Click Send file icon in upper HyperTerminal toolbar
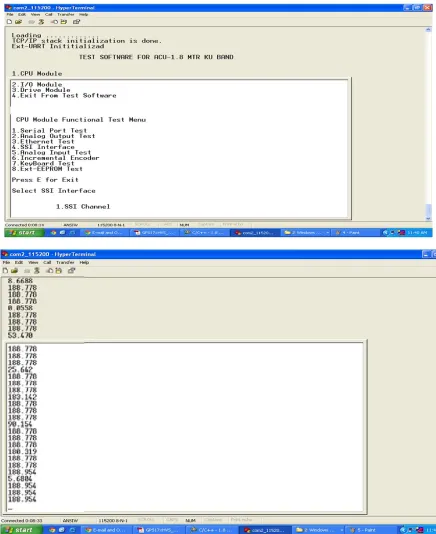The image size is (436, 534). (x=54, y=22)
